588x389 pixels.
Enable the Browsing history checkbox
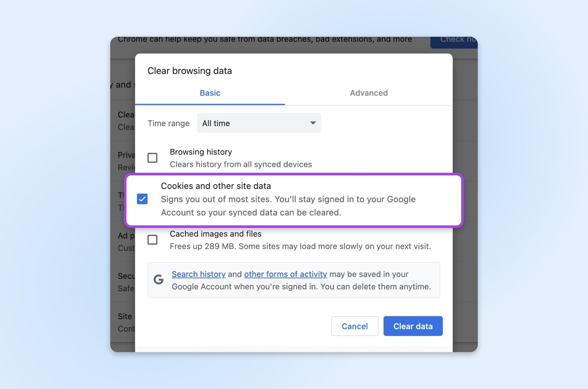click(153, 158)
